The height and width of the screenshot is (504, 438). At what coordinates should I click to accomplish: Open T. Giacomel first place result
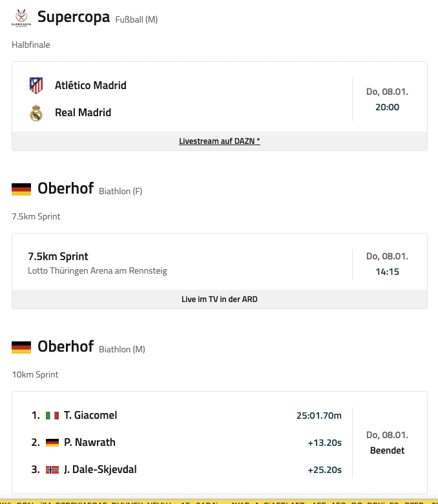90,416
